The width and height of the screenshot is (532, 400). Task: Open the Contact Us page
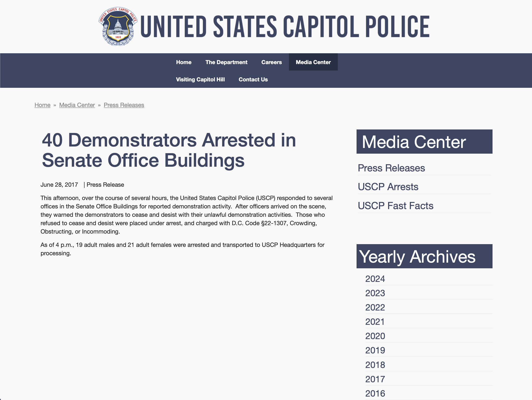point(253,79)
